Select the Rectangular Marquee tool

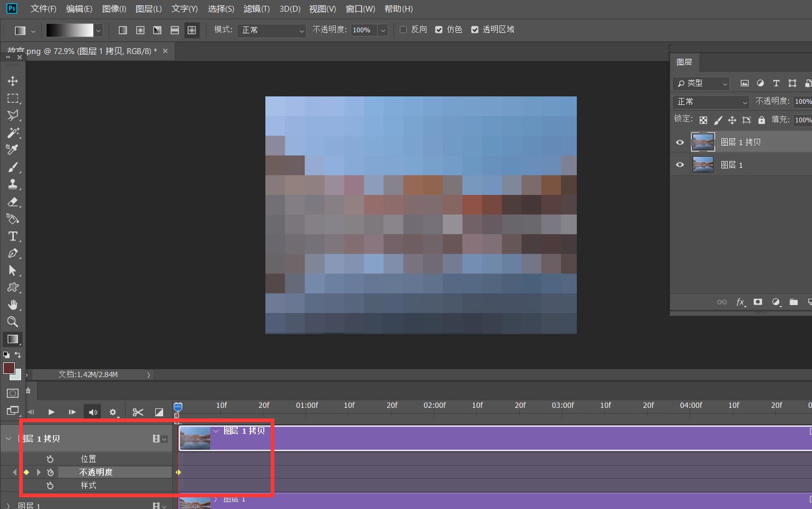(13, 99)
